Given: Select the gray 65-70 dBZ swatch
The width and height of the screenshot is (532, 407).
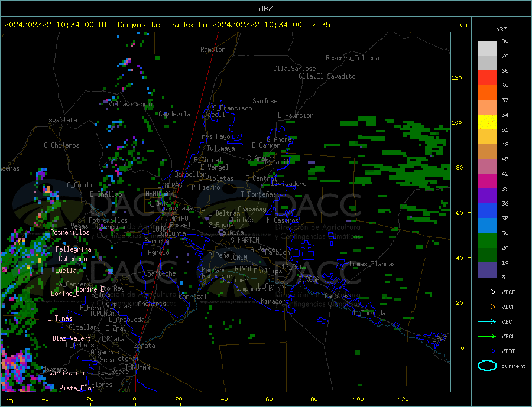Looking at the screenshot, I should point(487,63).
